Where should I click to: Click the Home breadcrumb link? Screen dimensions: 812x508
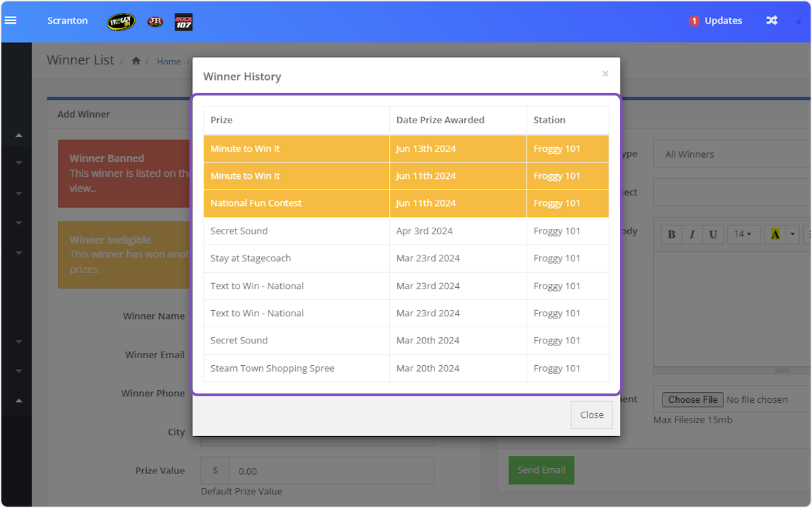click(x=168, y=62)
